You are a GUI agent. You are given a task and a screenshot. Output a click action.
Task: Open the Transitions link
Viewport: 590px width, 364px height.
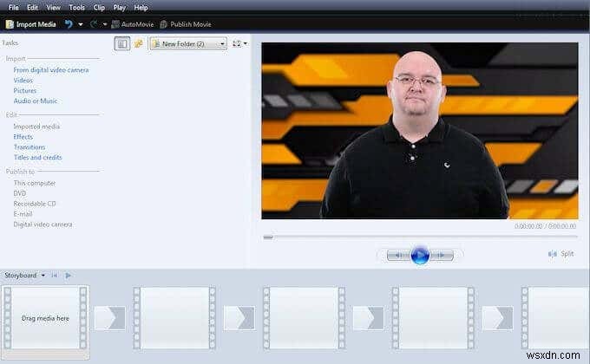pyautogui.click(x=29, y=147)
